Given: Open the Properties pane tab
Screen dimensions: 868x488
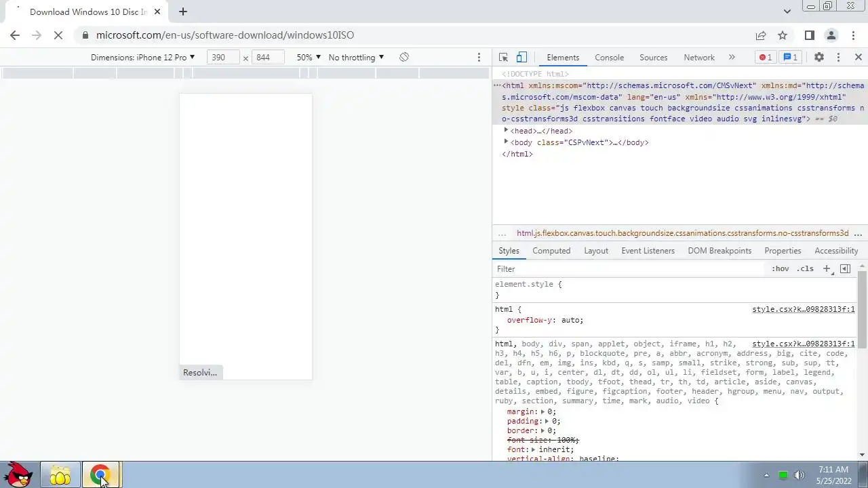Looking at the screenshot, I should [783, 251].
